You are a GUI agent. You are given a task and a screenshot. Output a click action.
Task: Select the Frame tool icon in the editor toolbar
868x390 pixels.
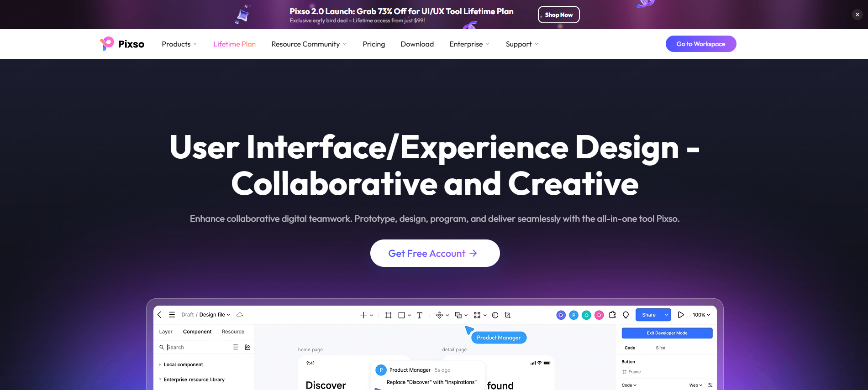click(x=388, y=315)
